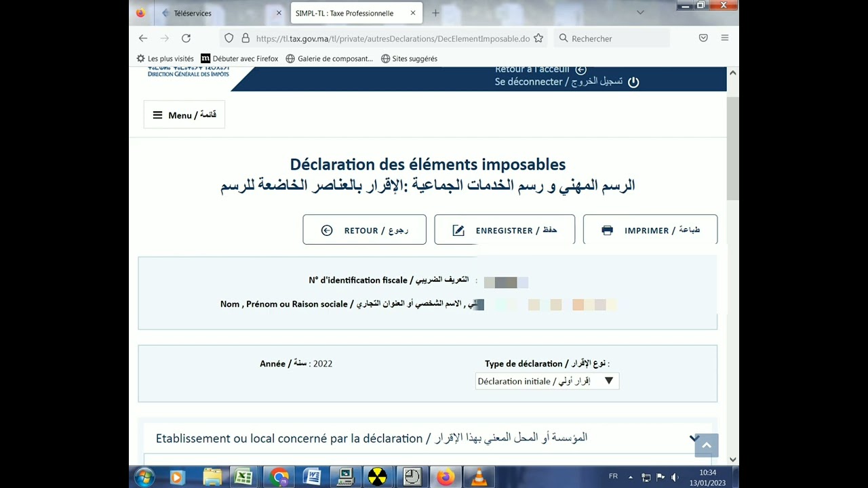
Task: Go back to the previous page
Action: [143, 39]
